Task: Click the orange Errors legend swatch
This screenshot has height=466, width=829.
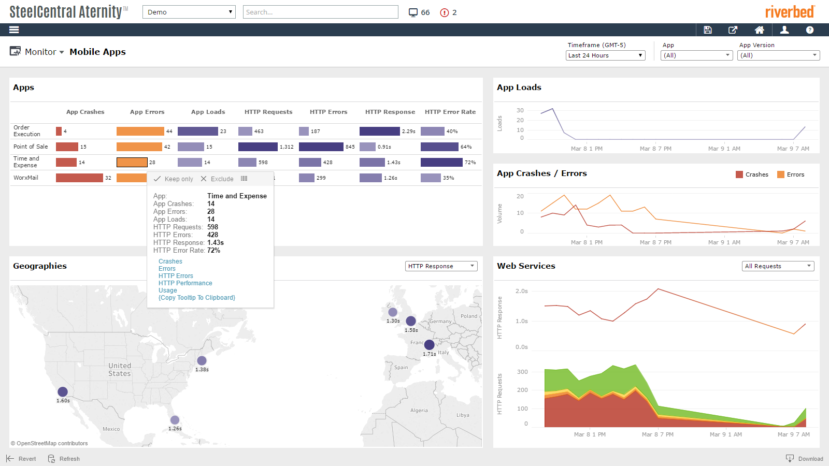Action: click(780, 175)
